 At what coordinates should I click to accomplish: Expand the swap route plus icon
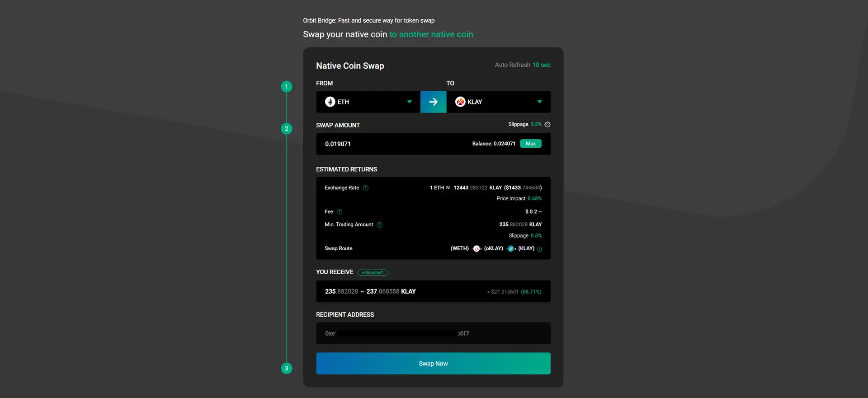point(539,249)
